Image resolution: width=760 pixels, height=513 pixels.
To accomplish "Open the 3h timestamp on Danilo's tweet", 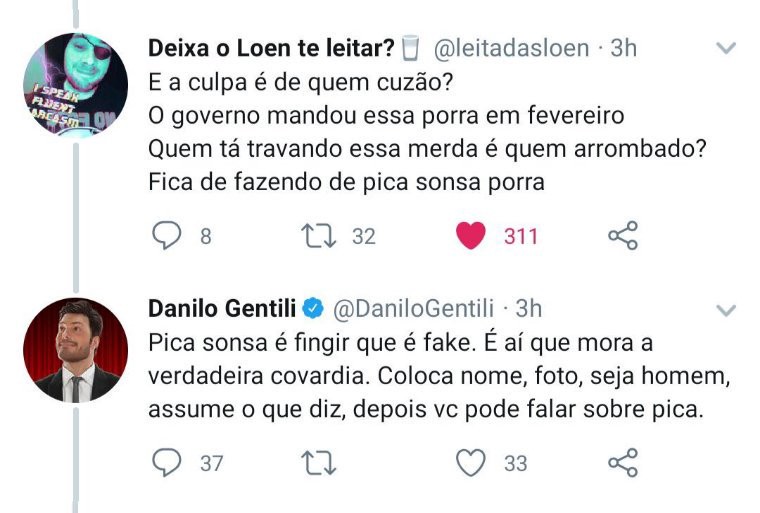I will 528,306.
